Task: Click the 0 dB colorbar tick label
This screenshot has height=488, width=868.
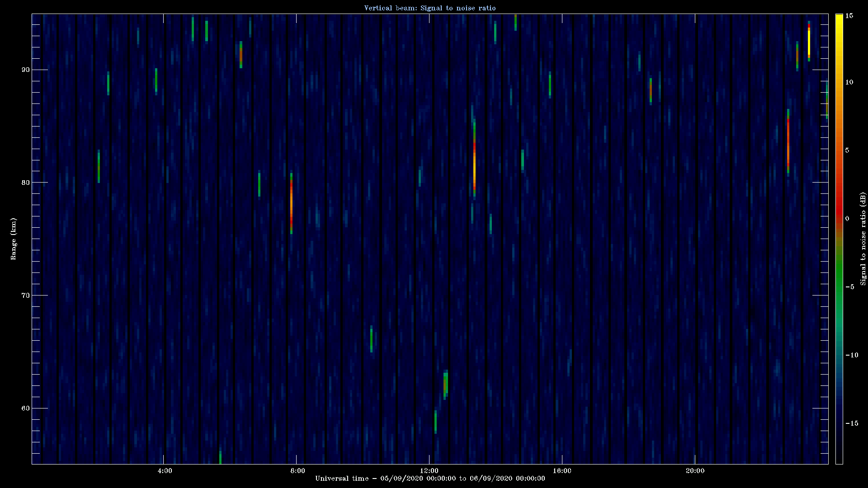Action: 847,219
